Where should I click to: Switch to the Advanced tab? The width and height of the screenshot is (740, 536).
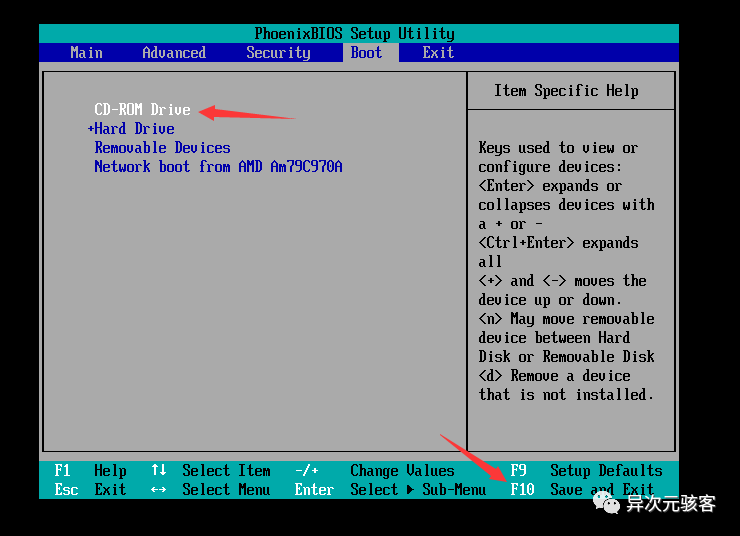(x=174, y=52)
